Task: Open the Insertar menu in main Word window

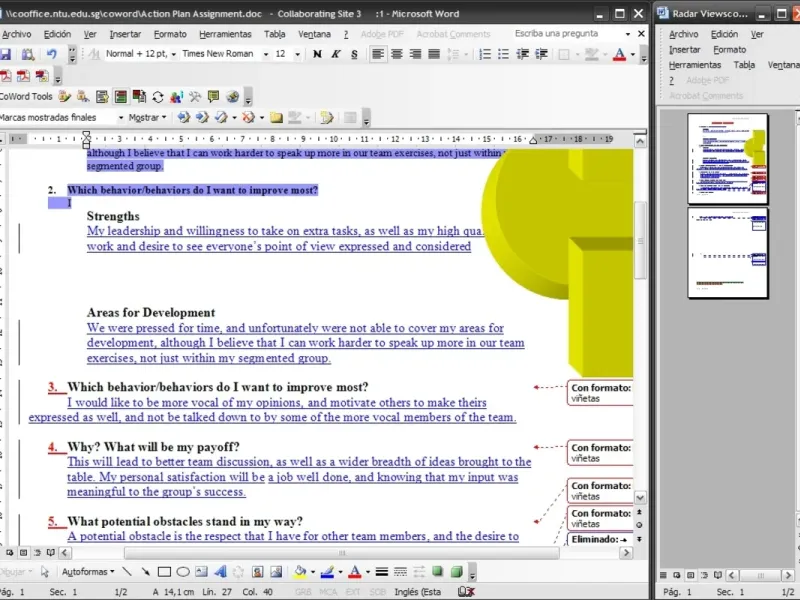Action: 125,33
